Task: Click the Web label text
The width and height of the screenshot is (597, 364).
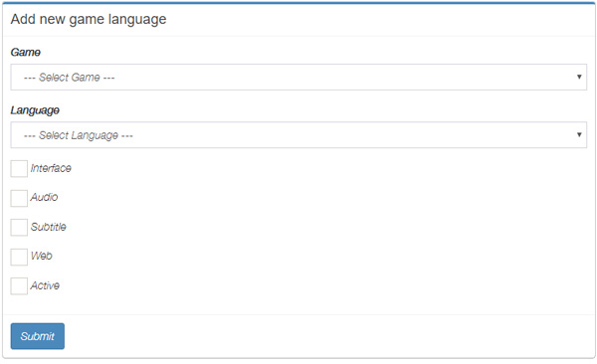Action: pos(42,256)
